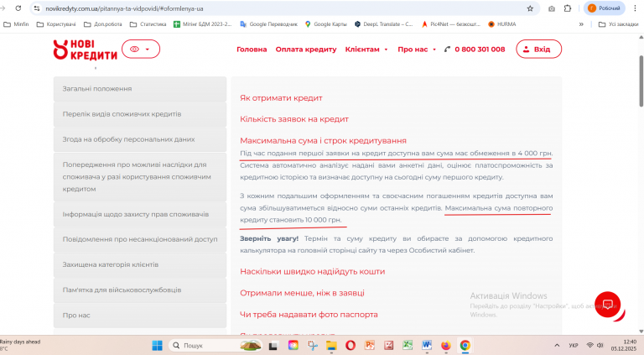
Task: Open the Користувачі bookmark folder
Action: click(x=56, y=24)
